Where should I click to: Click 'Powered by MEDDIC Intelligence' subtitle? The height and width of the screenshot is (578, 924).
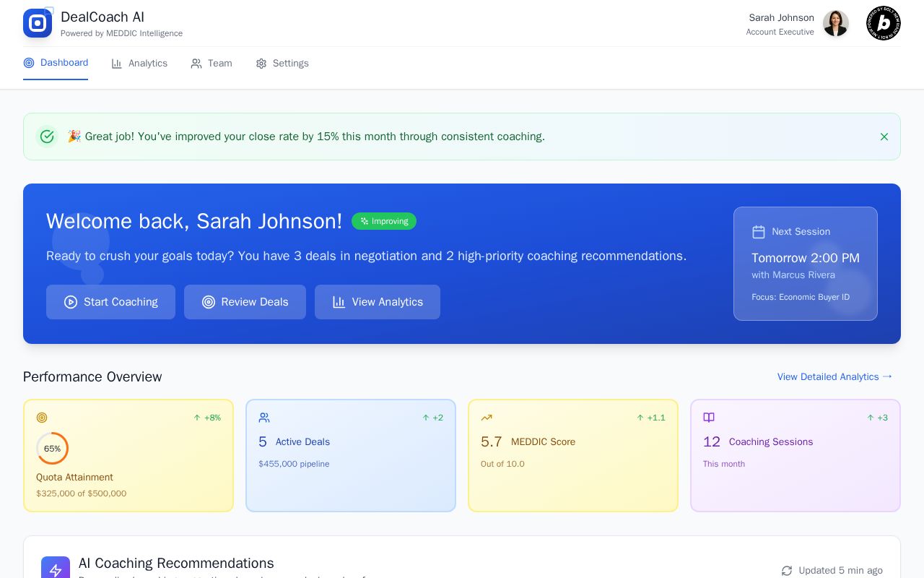pos(121,33)
